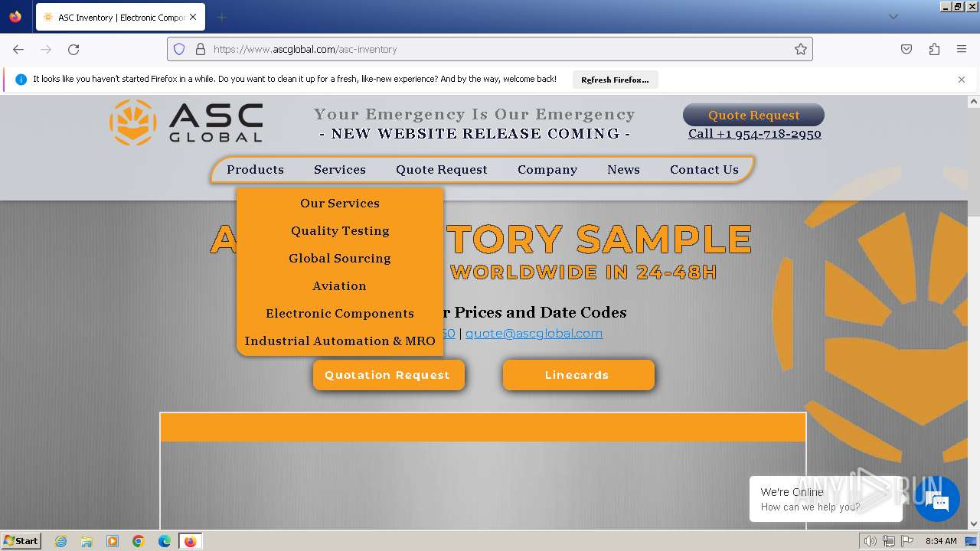Click the Quote Request header button
The image size is (980, 551).
click(x=753, y=115)
